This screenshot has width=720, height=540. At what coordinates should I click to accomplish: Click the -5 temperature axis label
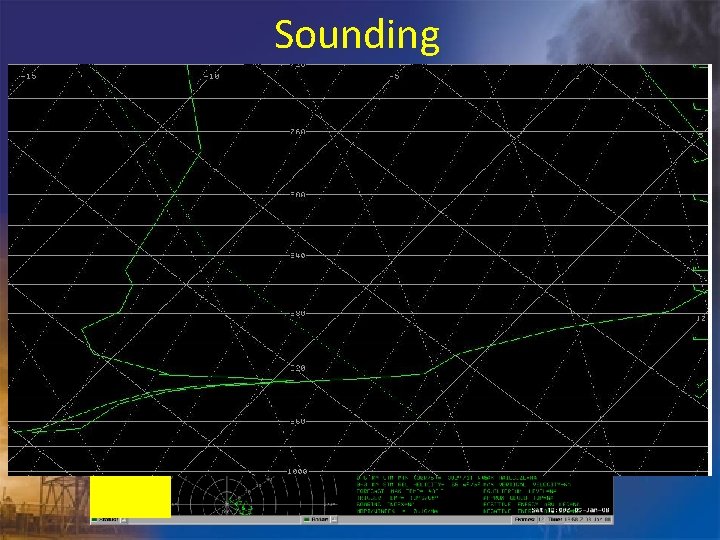tap(394, 76)
